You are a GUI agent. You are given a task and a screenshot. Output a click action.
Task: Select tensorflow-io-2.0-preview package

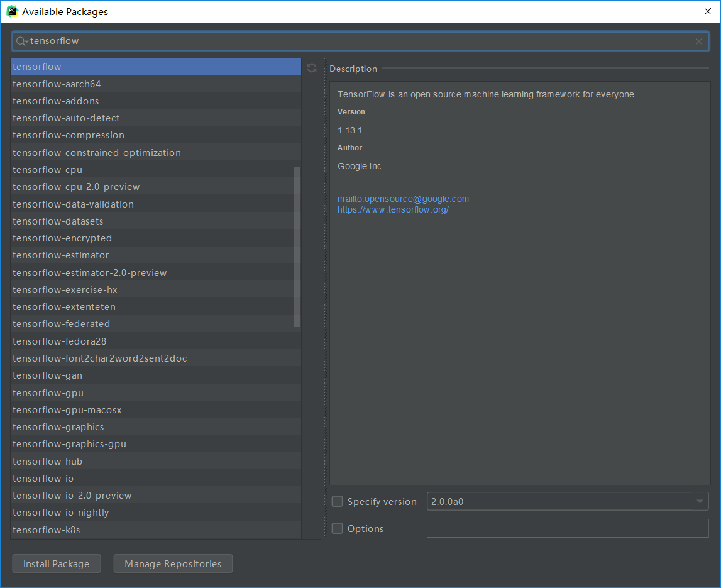(156, 496)
